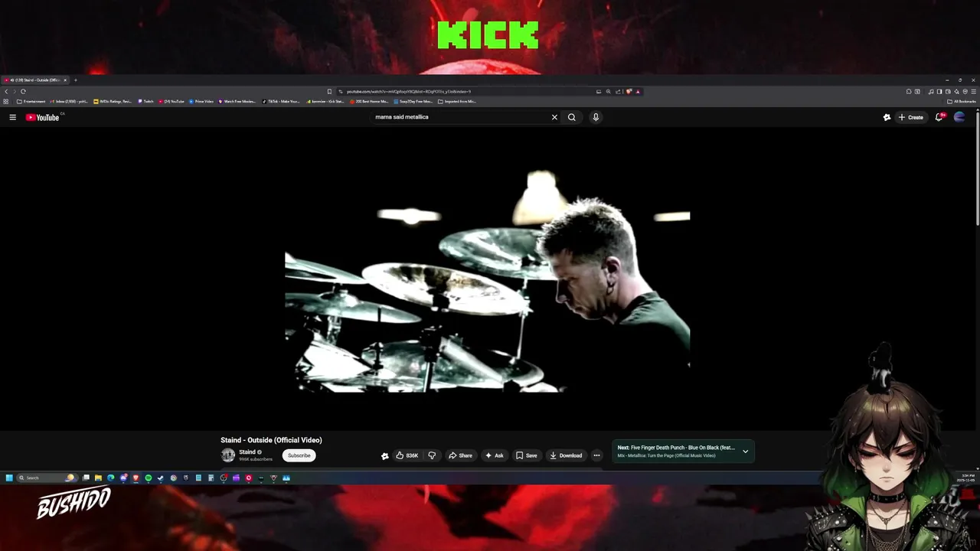Viewport: 980px width, 551px height.
Task: Open the Imported bookmarks folder
Action: 457,101
